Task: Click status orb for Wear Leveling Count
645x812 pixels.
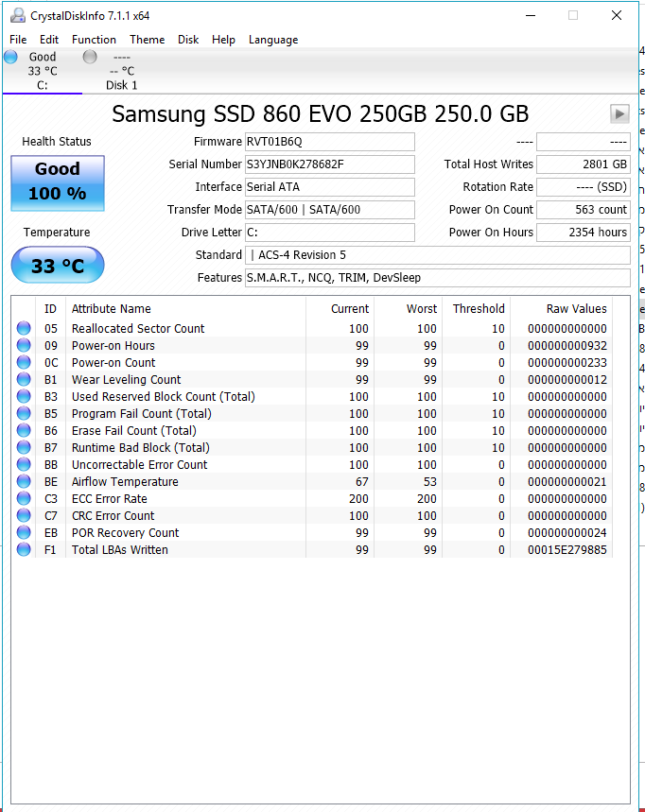Action: [24, 379]
